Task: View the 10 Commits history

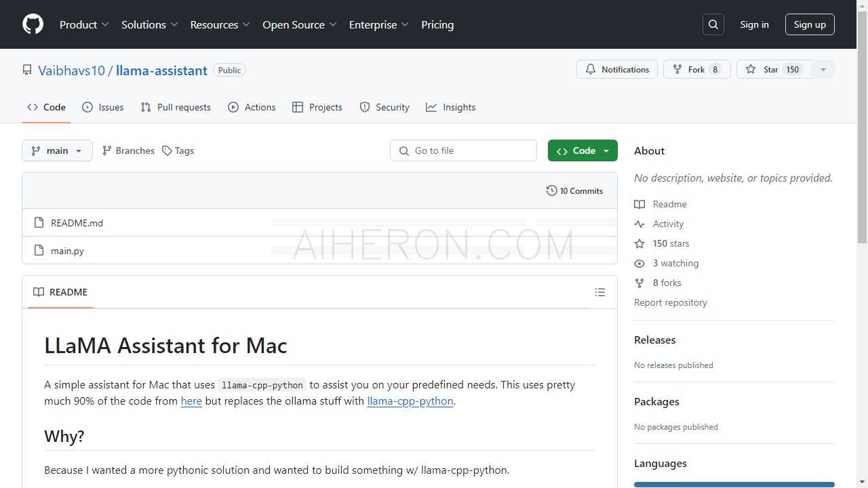Action: point(574,190)
